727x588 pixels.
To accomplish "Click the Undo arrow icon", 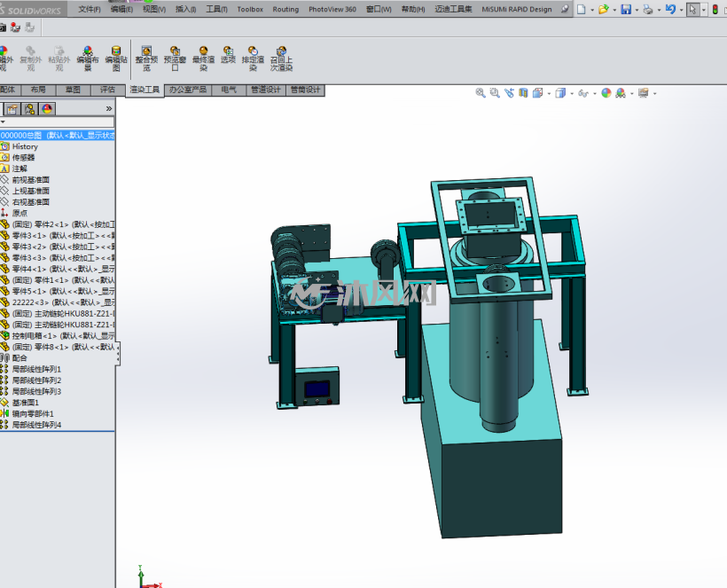I will coord(670,9).
